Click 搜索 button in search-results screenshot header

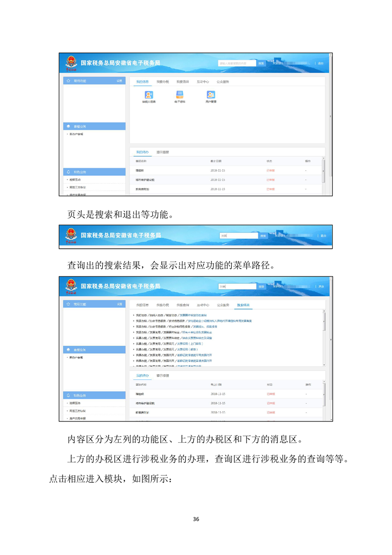[x=261, y=287]
